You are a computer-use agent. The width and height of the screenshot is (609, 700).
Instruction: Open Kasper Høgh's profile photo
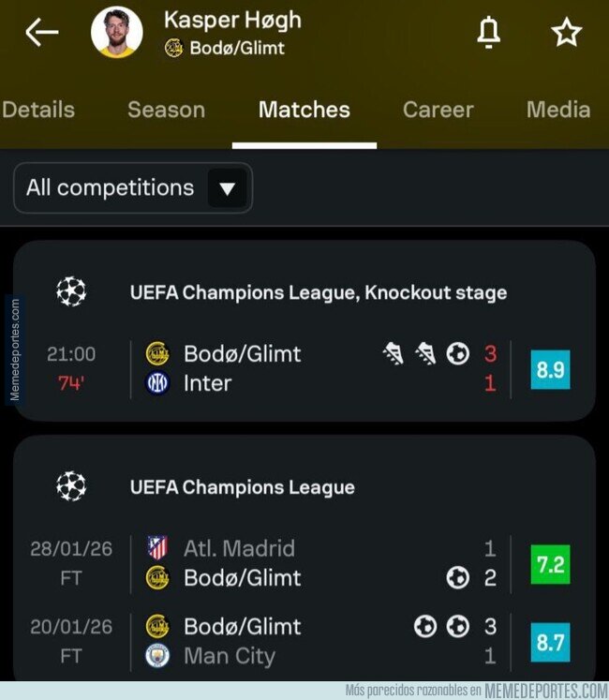tap(117, 33)
